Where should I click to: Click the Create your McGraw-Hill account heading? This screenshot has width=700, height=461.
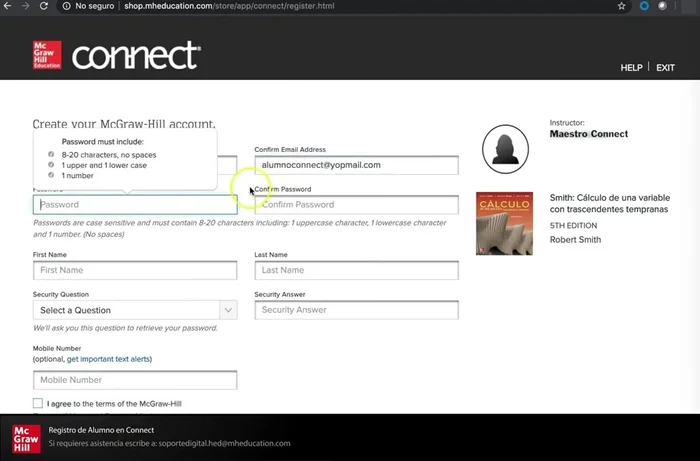[124, 124]
